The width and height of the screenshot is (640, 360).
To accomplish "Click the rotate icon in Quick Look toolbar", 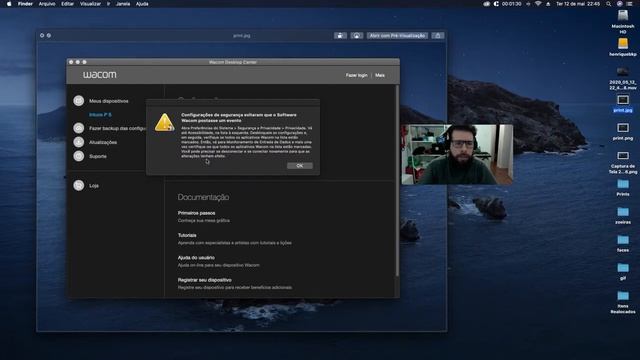I will (x=340, y=36).
